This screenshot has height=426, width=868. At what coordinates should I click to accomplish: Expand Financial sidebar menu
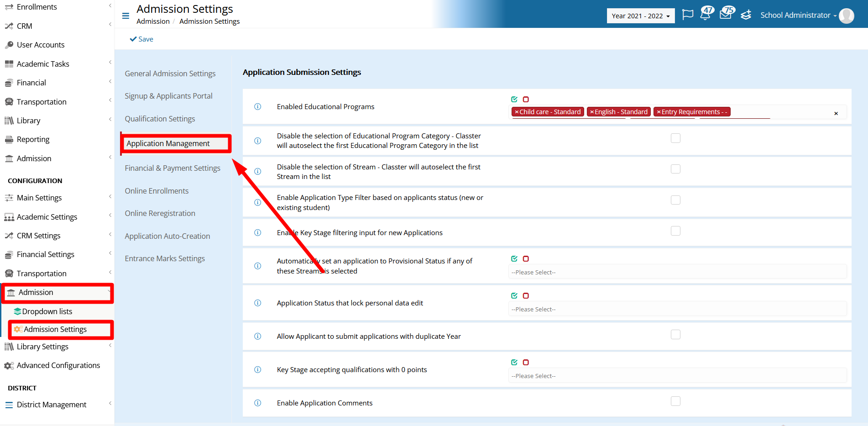[57, 83]
